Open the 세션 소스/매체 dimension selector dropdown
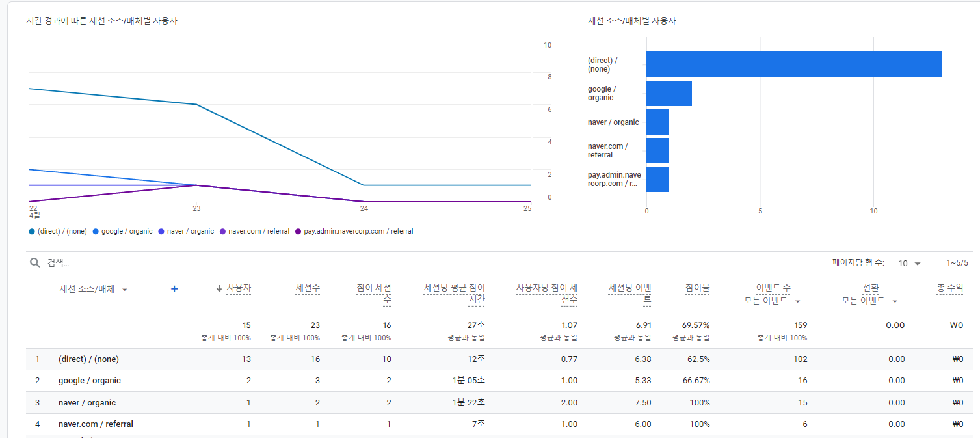980x438 pixels. coord(124,288)
